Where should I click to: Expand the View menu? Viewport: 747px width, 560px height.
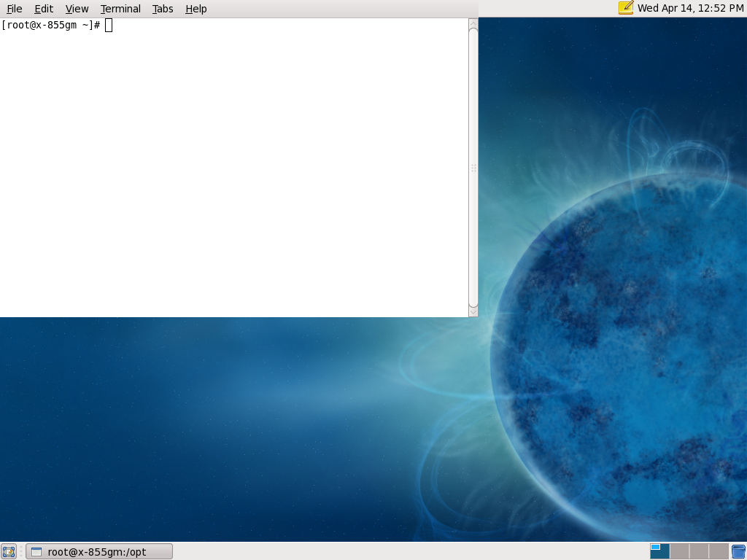(77, 9)
